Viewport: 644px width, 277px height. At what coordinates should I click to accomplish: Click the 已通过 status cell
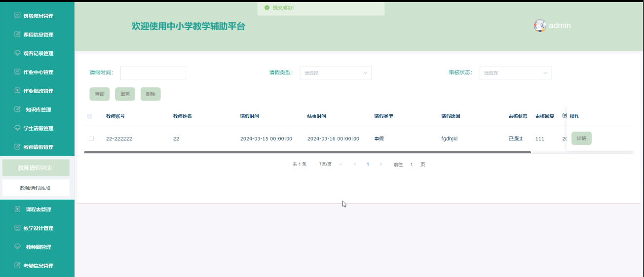[x=516, y=138]
